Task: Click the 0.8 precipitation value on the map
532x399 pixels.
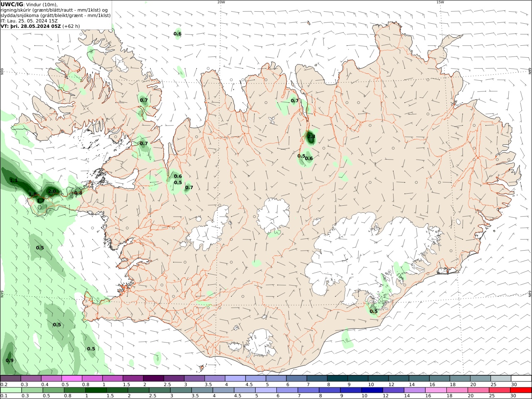Action: tap(78, 193)
